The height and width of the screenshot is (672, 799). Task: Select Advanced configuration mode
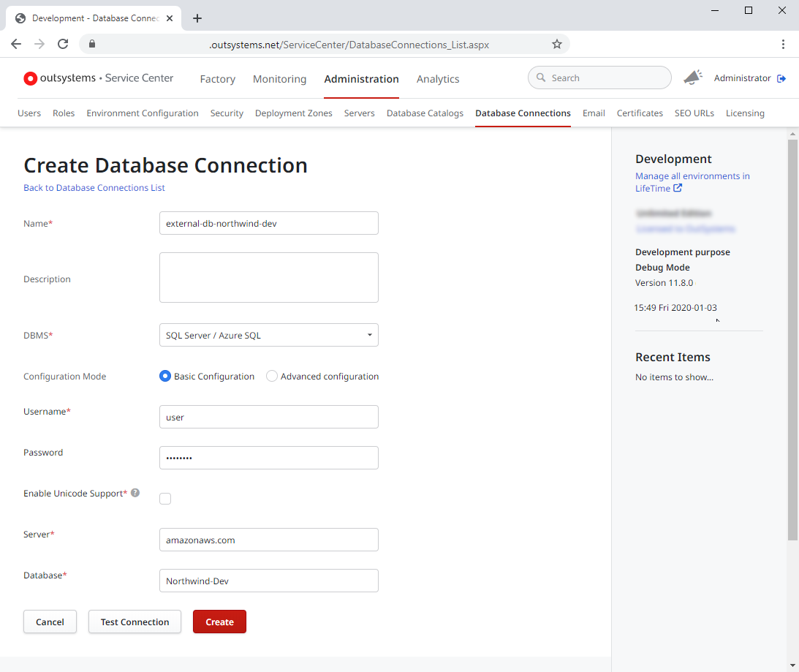pos(271,376)
